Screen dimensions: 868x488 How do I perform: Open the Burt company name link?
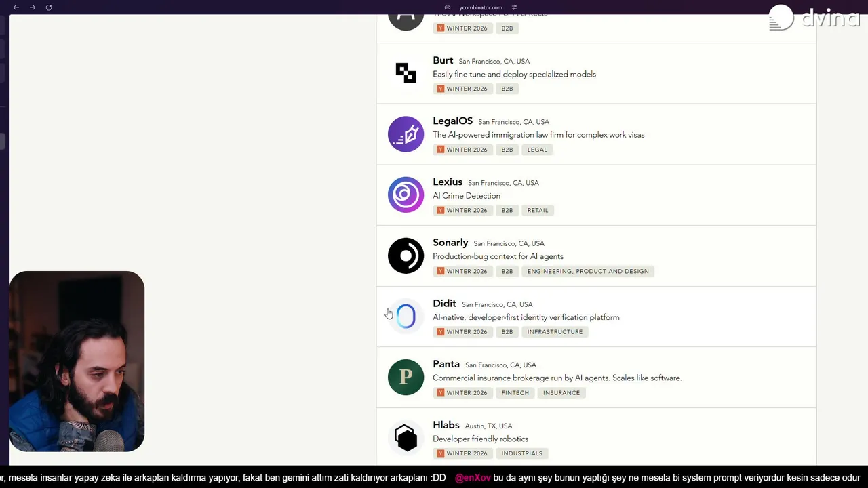tap(443, 60)
